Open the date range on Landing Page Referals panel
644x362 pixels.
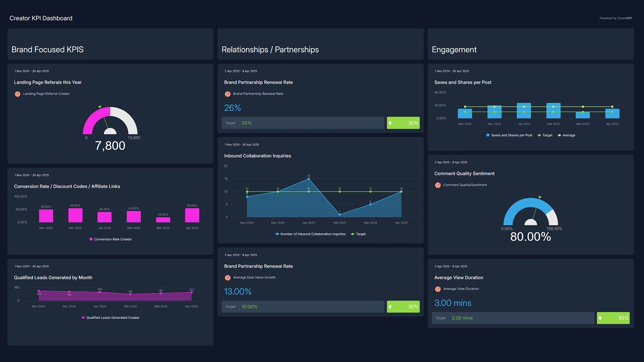tap(31, 71)
